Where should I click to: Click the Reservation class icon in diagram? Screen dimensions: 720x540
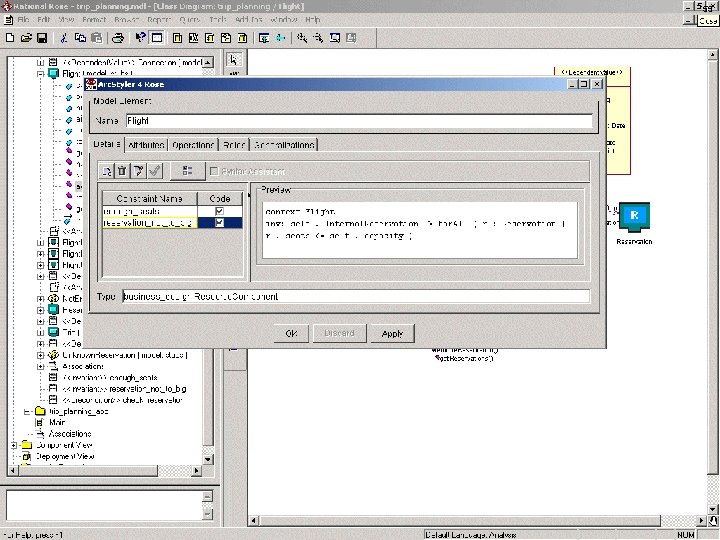634,218
